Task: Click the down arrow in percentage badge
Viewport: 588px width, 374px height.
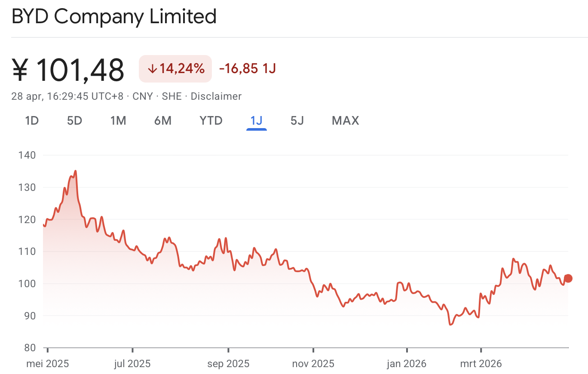Action: pos(152,69)
